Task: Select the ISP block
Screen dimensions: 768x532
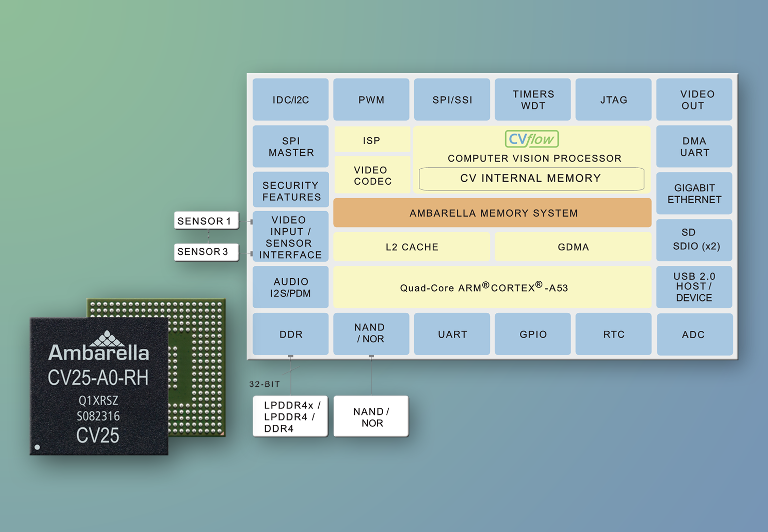Action: [x=372, y=139]
